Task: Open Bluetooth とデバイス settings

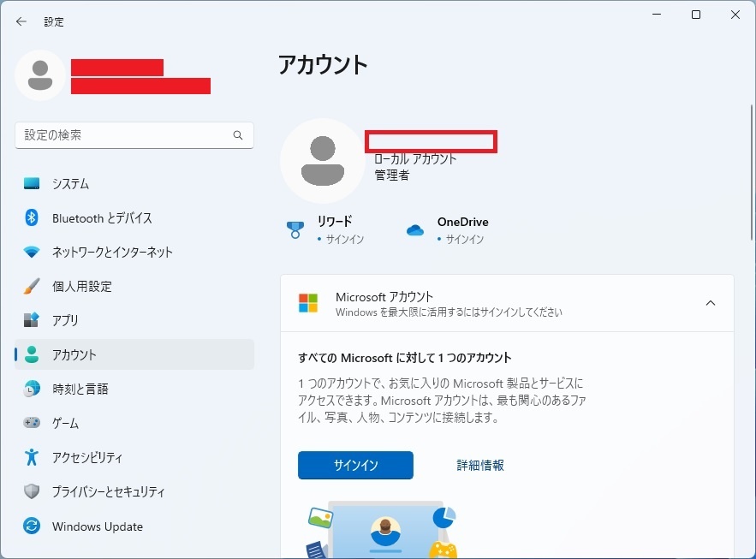Action: pos(134,217)
